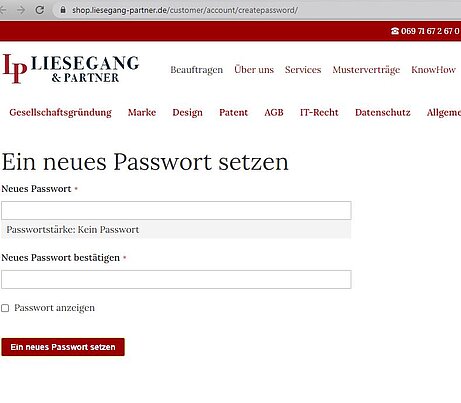The width and height of the screenshot is (461, 403).
Task: Select the Patent category
Action: tap(233, 112)
